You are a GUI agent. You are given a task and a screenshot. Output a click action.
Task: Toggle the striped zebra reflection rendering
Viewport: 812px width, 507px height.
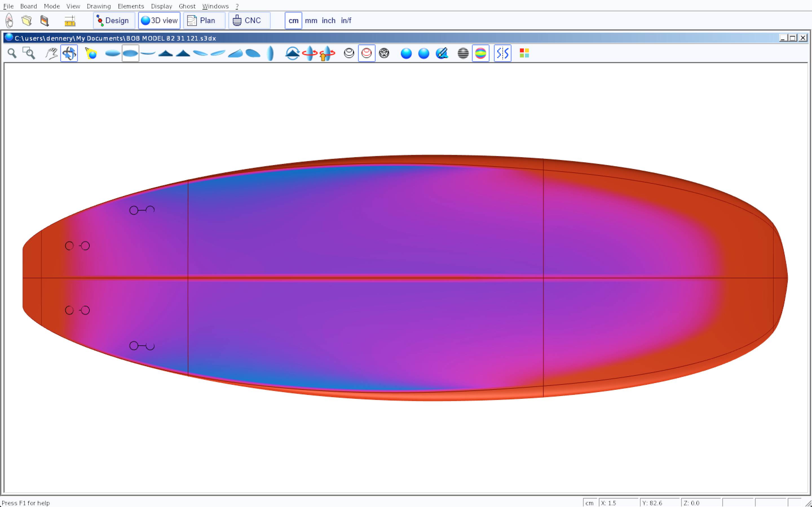coord(463,53)
